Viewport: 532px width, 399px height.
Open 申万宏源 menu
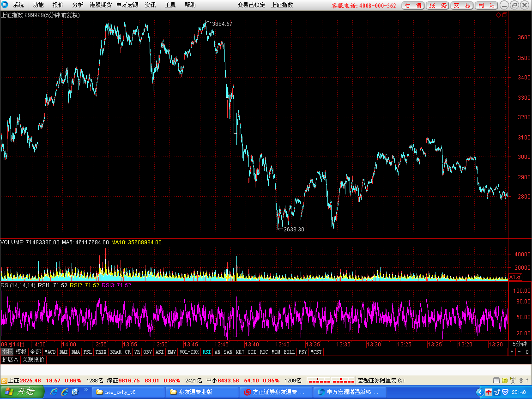(127, 5)
